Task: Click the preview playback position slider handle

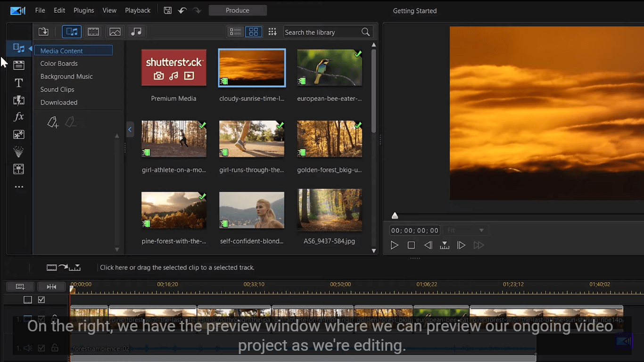Action: click(395, 216)
